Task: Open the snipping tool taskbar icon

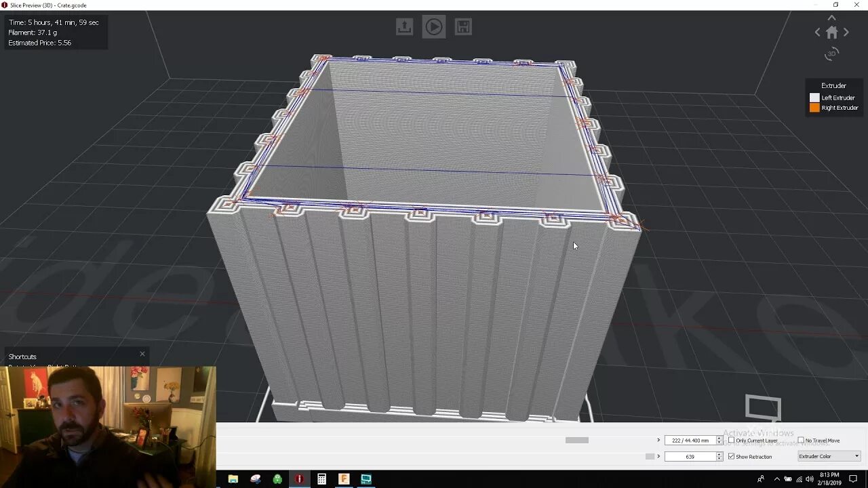Action: pyautogui.click(x=256, y=479)
